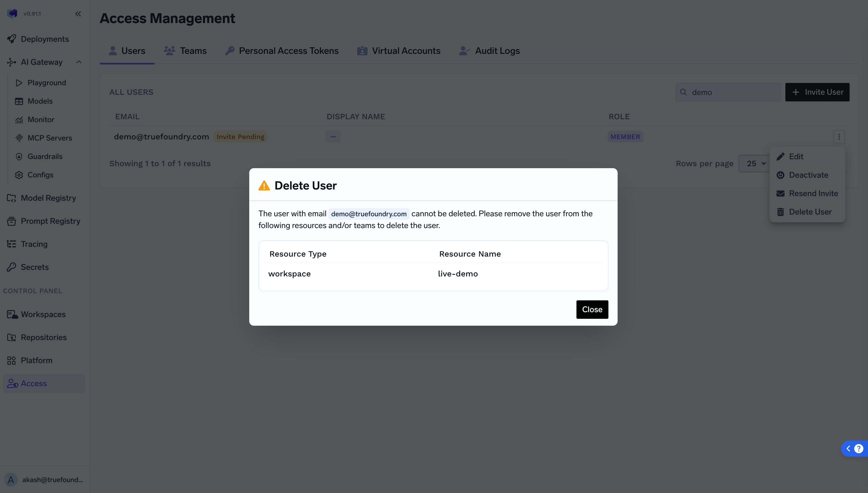
Task: Open the Model Registry folder icon
Action: pyautogui.click(x=12, y=198)
